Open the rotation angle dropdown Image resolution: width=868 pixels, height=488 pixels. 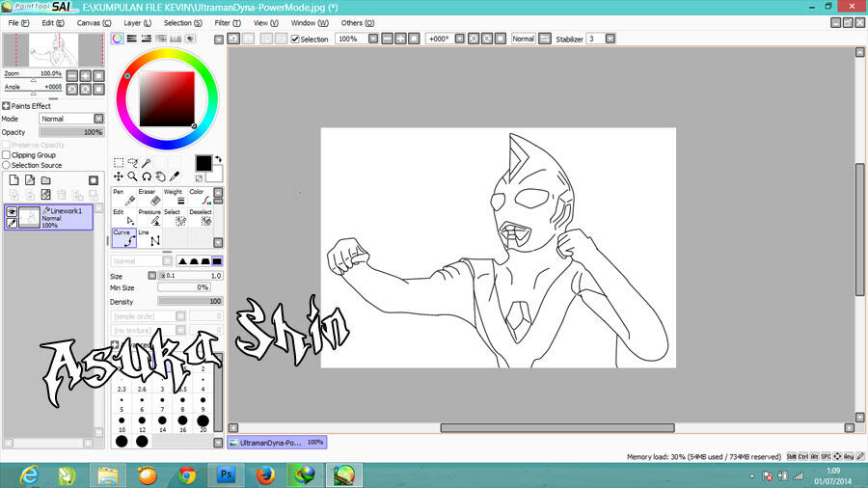459,39
